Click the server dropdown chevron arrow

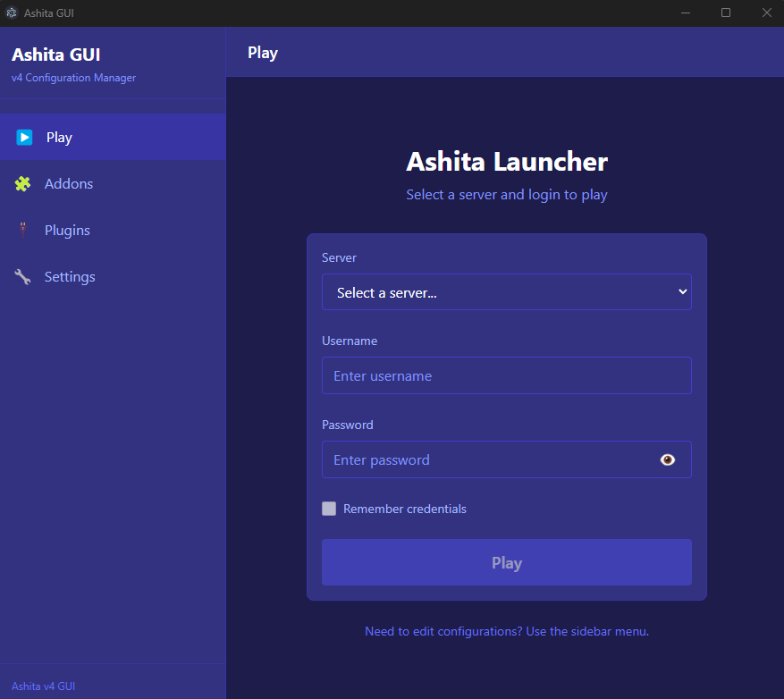(682, 291)
